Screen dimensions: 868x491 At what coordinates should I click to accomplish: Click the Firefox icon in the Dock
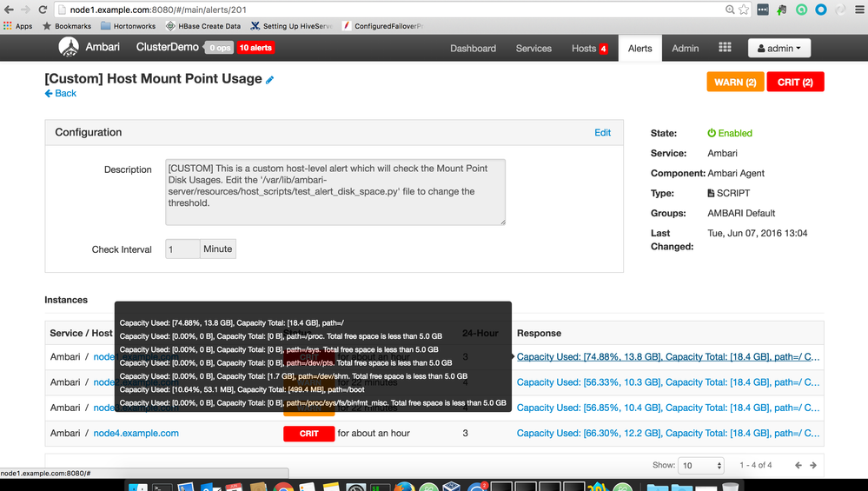[404, 488]
